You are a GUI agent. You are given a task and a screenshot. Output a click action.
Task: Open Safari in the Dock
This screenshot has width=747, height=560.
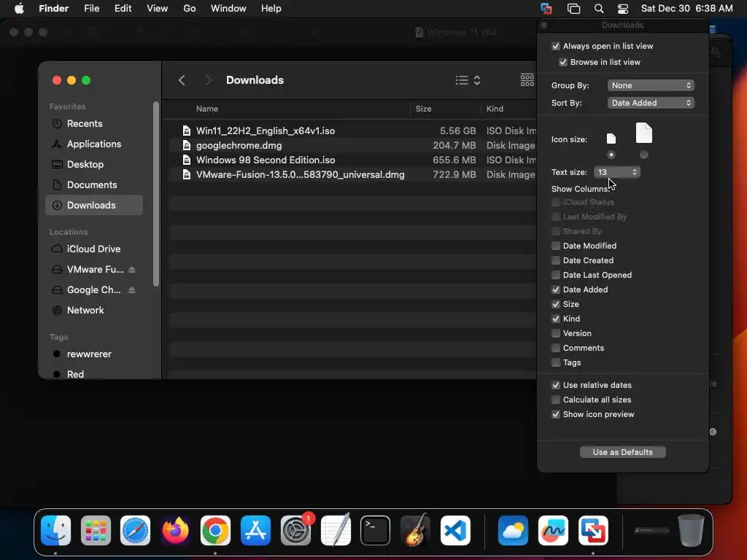coord(135,530)
